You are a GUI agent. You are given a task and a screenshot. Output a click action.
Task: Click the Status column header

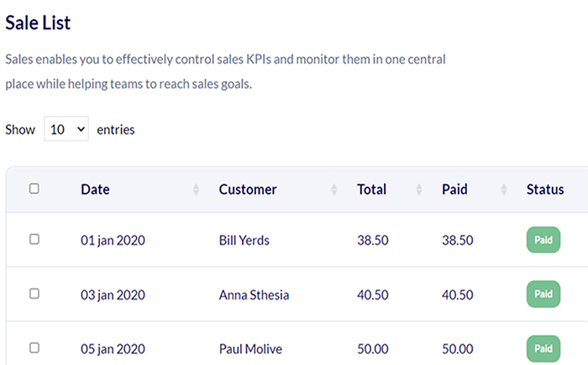point(545,190)
